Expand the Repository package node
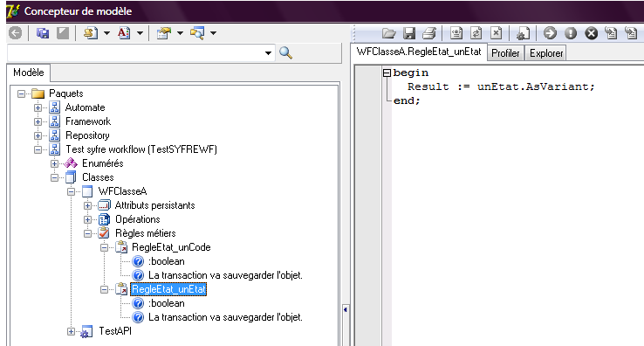This screenshot has height=346, width=644. click(38, 135)
